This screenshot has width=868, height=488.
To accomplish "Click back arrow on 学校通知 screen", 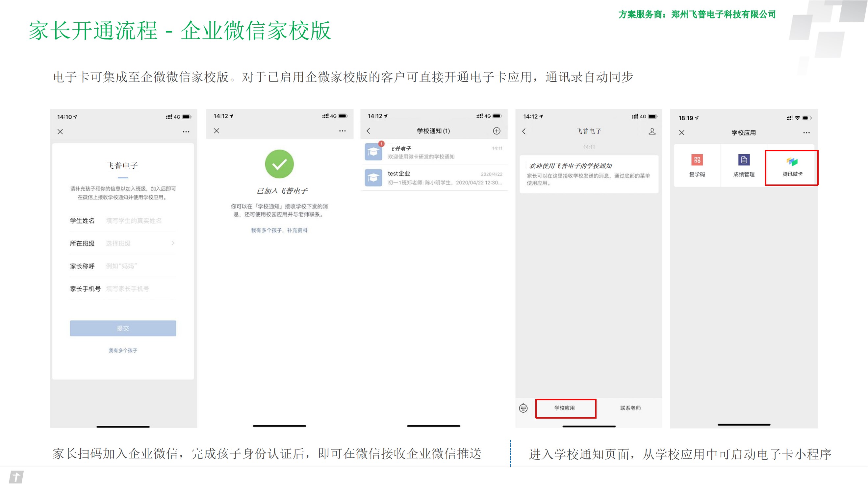I will pyautogui.click(x=369, y=131).
